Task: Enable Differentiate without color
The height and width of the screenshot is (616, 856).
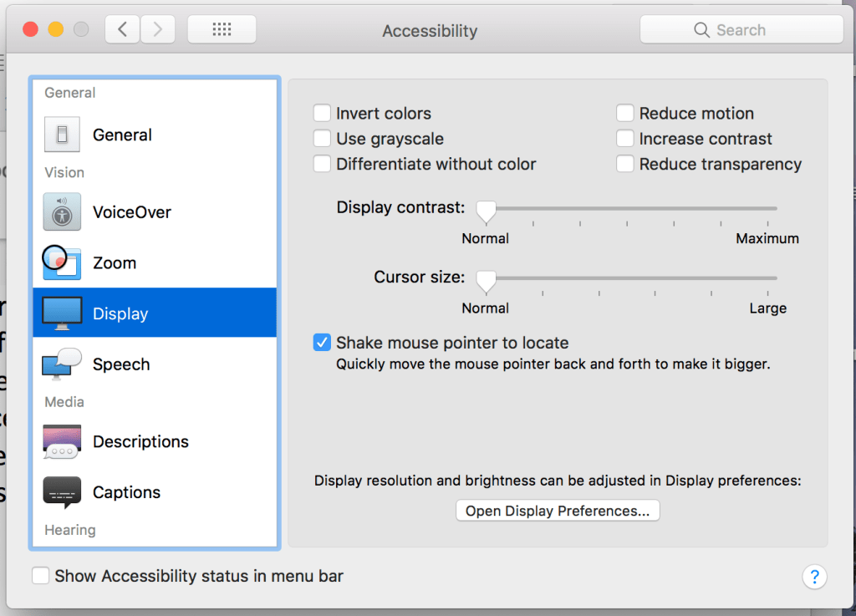Action: point(322,164)
